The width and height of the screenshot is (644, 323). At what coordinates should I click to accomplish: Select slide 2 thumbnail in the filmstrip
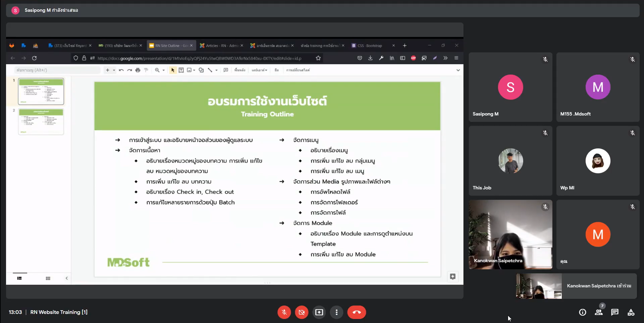click(x=41, y=121)
